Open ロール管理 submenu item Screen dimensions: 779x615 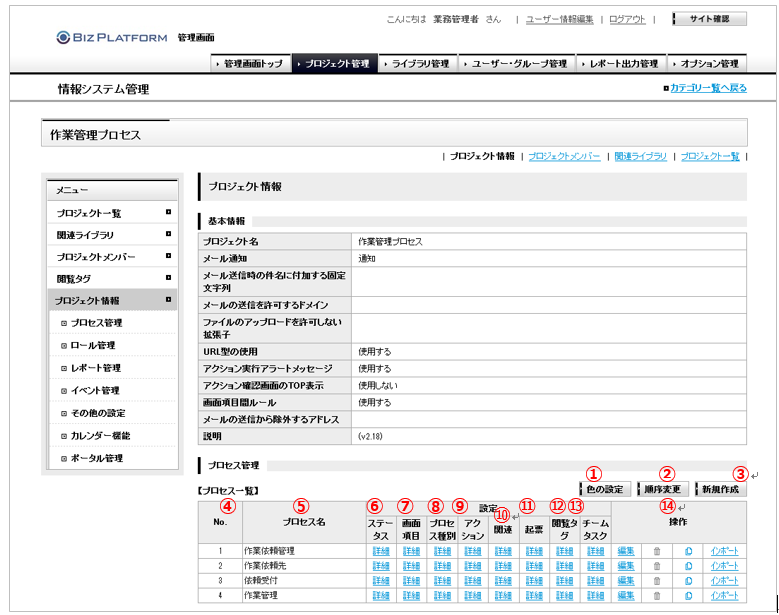[x=93, y=345]
